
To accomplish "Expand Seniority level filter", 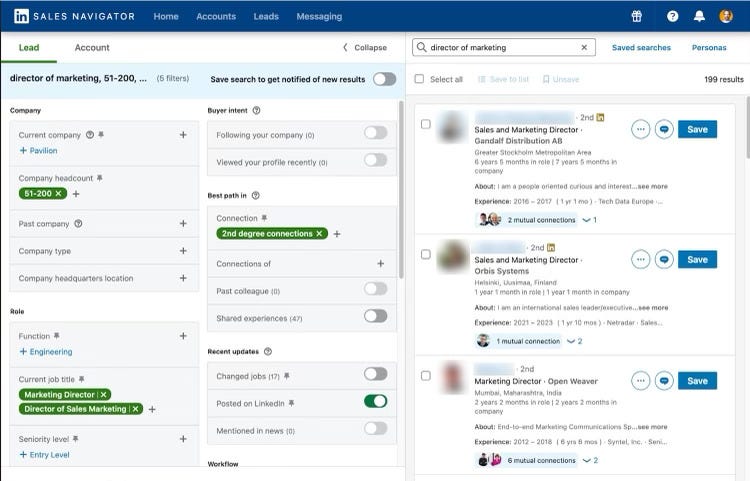I will coord(183,439).
